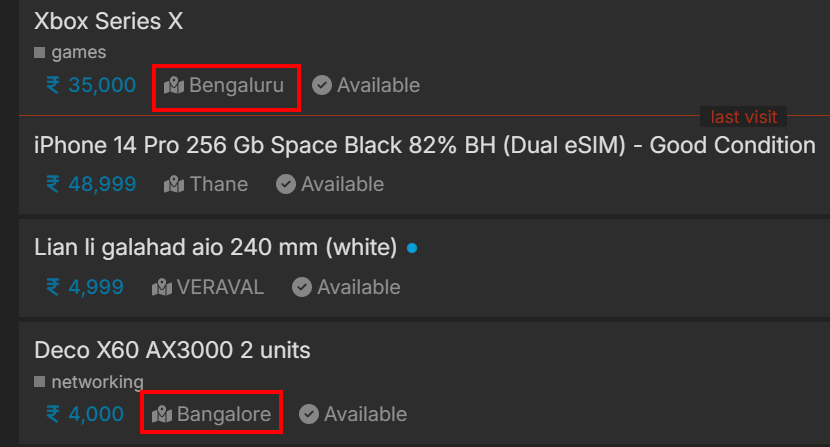
Task: Click the map icon beside Thane
Action: coord(174,184)
